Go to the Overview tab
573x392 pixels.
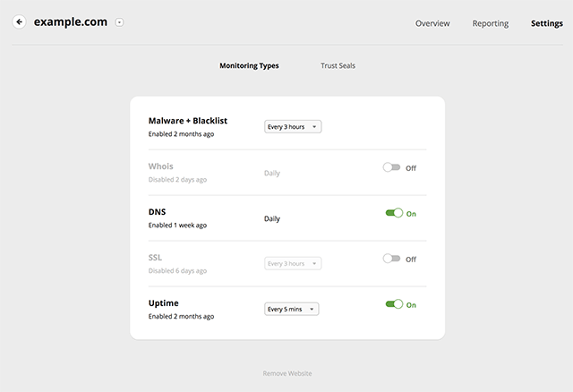tap(432, 23)
